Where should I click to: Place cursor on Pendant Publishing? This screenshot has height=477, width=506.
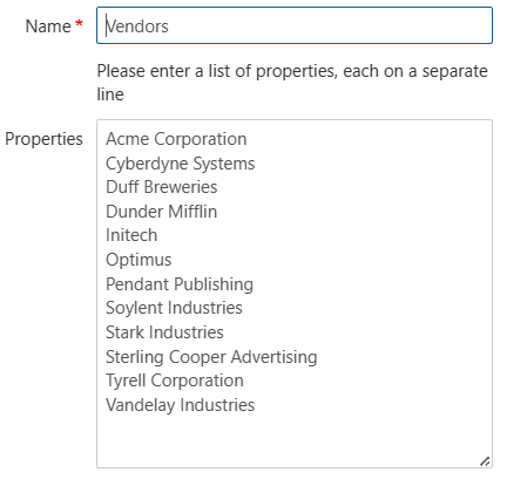point(179,284)
